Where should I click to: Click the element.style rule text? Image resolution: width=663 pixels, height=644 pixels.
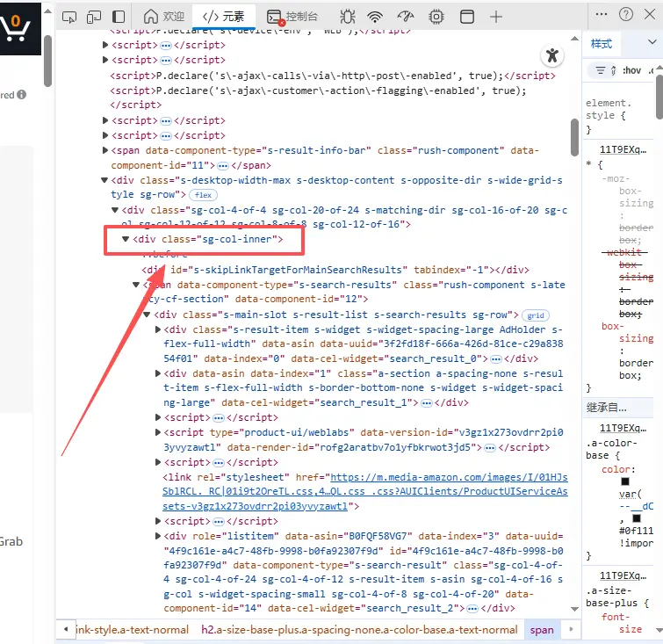pyautogui.click(x=609, y=109)
